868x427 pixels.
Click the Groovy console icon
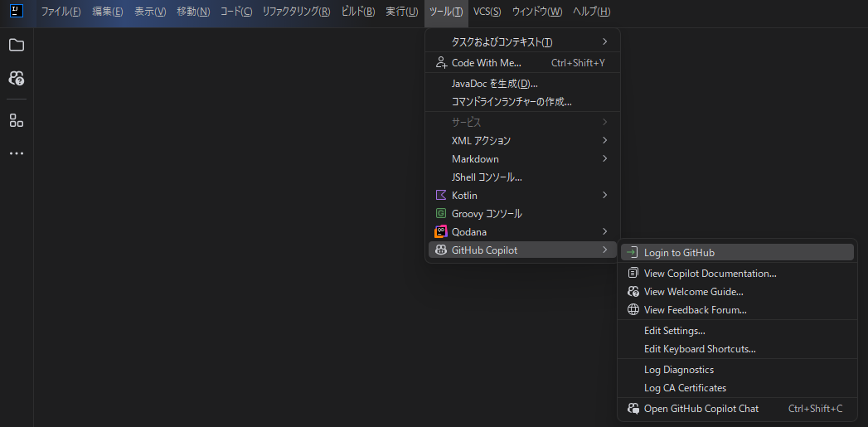[x=441, y=214]
